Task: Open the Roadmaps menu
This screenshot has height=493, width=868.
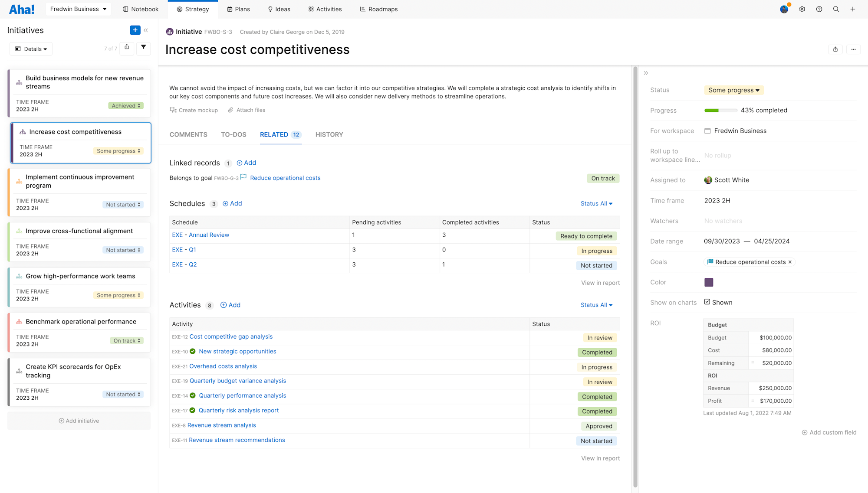Action: click(378, 9)
